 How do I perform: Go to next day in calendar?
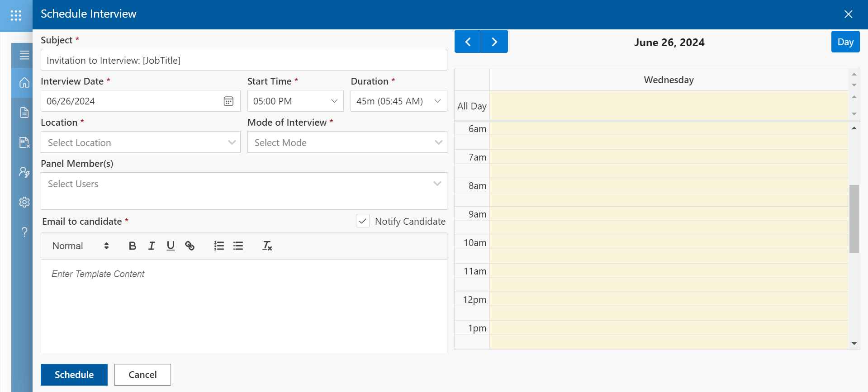click(494, 42)
